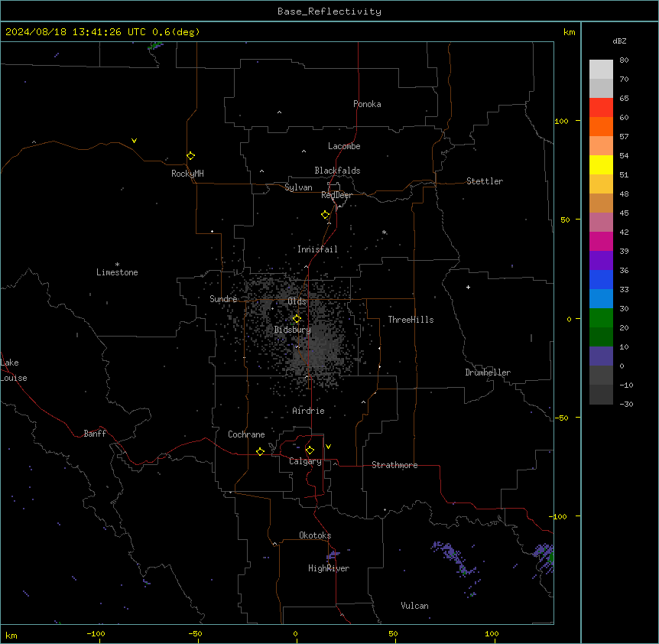Click the 50 tick on right km axis
The height and width of the screenshot is (644, 659).
click(x=565, y=220)
